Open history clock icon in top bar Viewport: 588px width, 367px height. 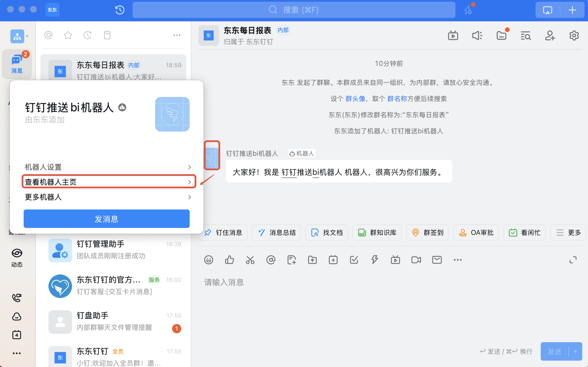tap(120, 10)
